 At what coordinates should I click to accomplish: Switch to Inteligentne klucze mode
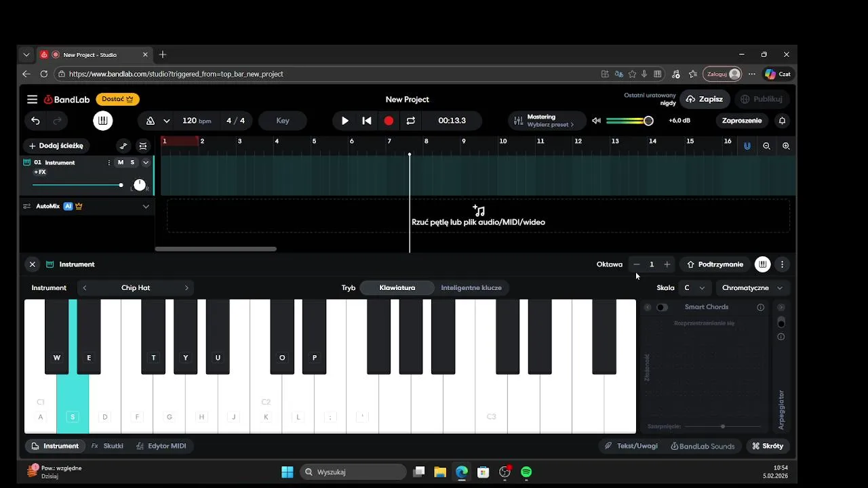[x=471, y=288]
